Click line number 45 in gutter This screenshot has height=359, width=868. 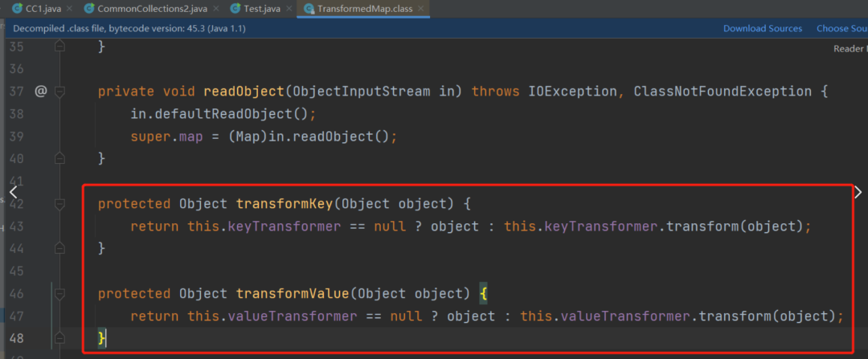pyautogui.click(x=17, y=271)
